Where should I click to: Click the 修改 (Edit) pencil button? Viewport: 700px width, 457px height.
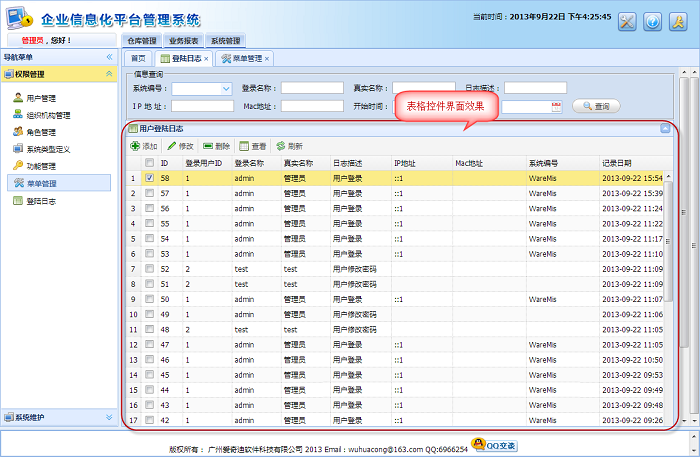click(181, 146)
